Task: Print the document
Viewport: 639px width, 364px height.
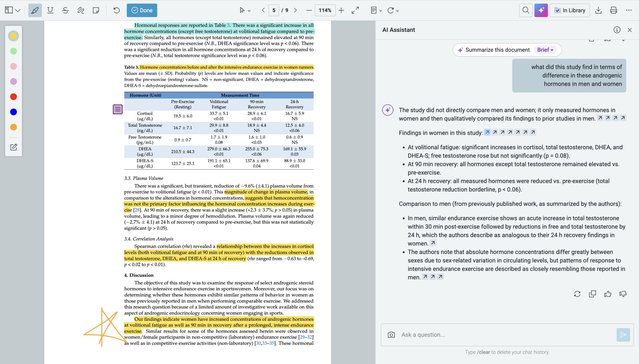Action: (x=614, y=10)
